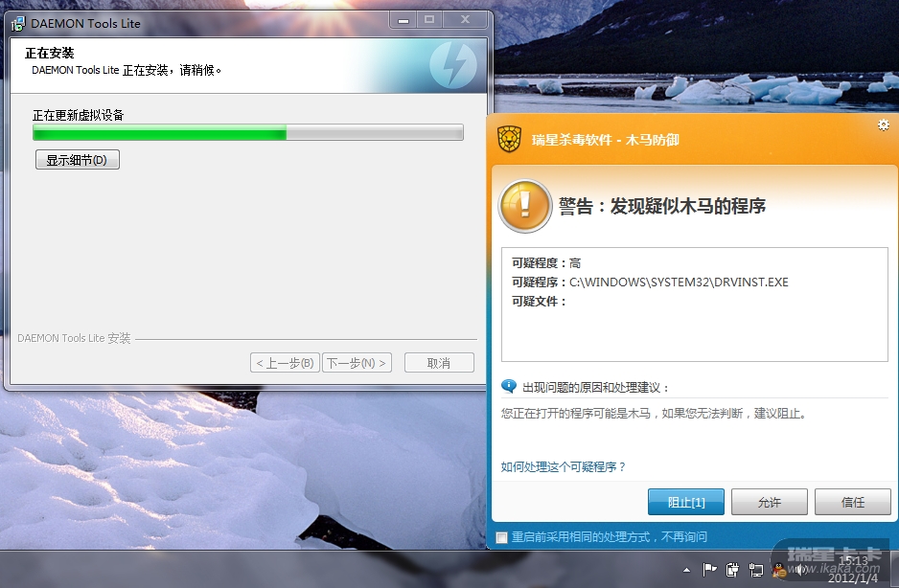
Task: Click the Rising lion shield logo
Action: point(509,139)
